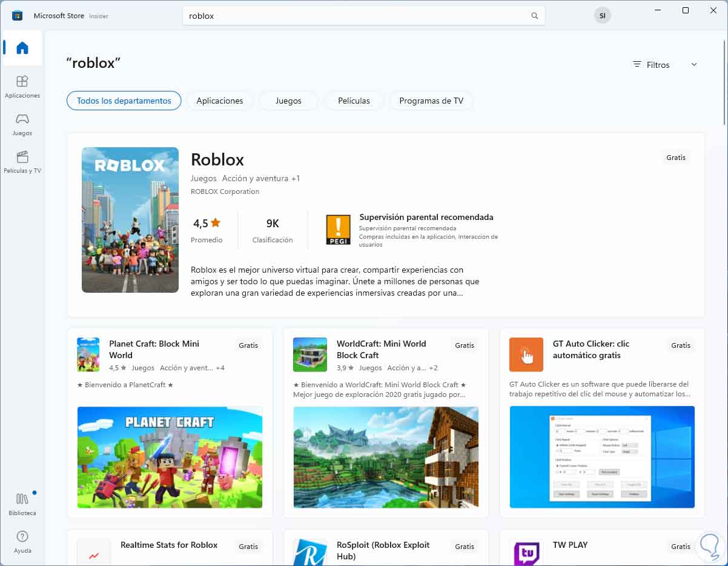Viewport: 728px width, 566px height.
Task: Open the Roblox cover art thumbnail
Action: (x=130, y=220)
